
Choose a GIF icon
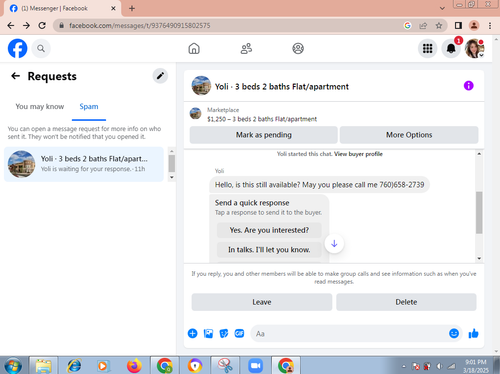[x=239, y=333]
